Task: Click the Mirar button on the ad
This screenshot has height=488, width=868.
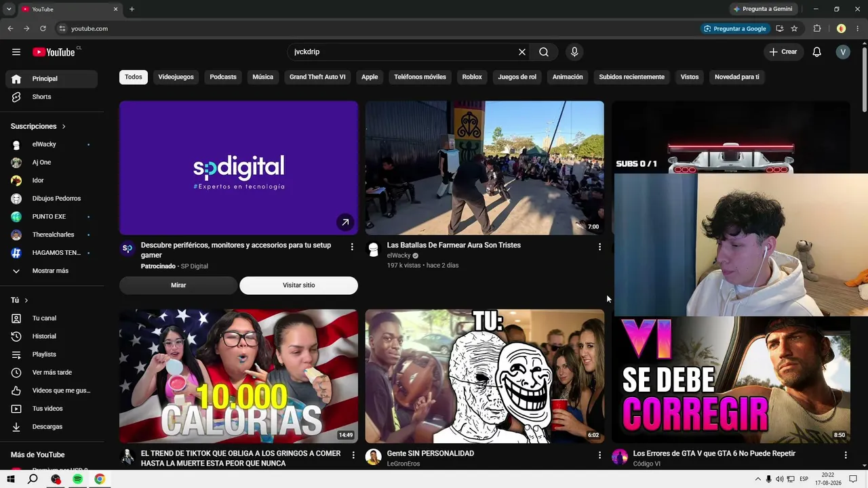Action: coord(178,285)
